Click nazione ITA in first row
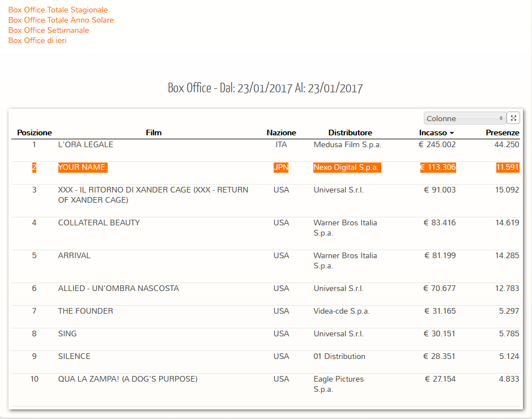532x419 pixels. (281, 145)
